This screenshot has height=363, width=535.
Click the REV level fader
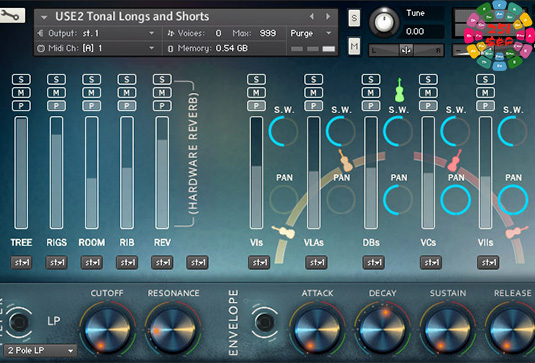tap(162, 173)
